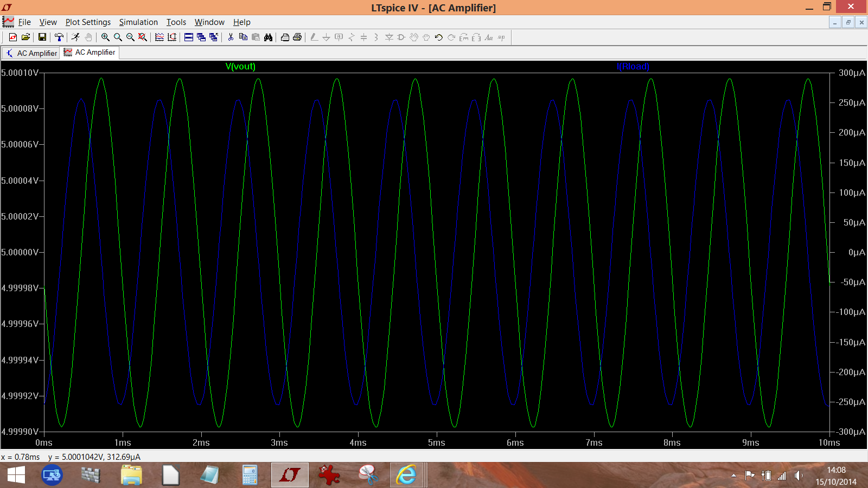The height and width of the screenshot is (488, 868).
Task: Open the Simulation menu
Action: 138,22
